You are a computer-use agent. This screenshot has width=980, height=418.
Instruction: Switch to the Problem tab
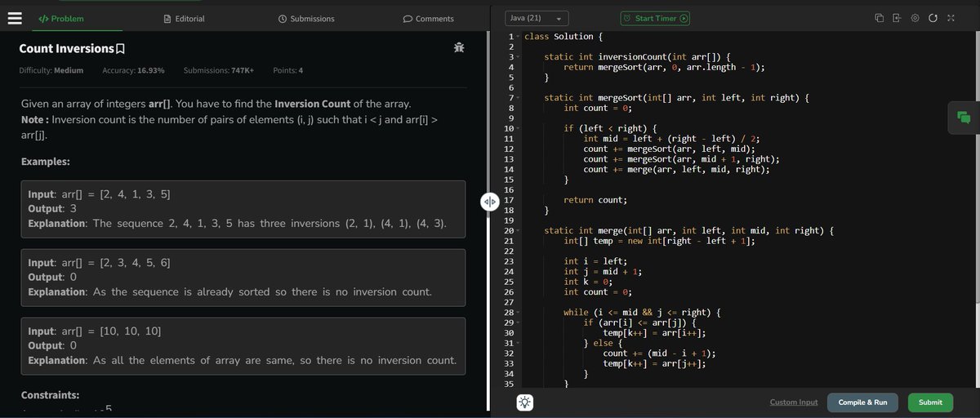click(60, 18)
